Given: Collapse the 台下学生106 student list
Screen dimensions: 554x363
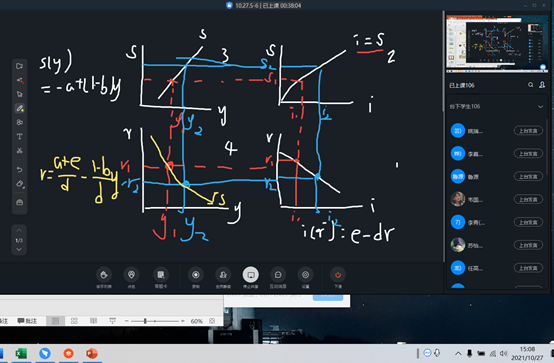Looking at the screenshot, I should coord(540,106).
